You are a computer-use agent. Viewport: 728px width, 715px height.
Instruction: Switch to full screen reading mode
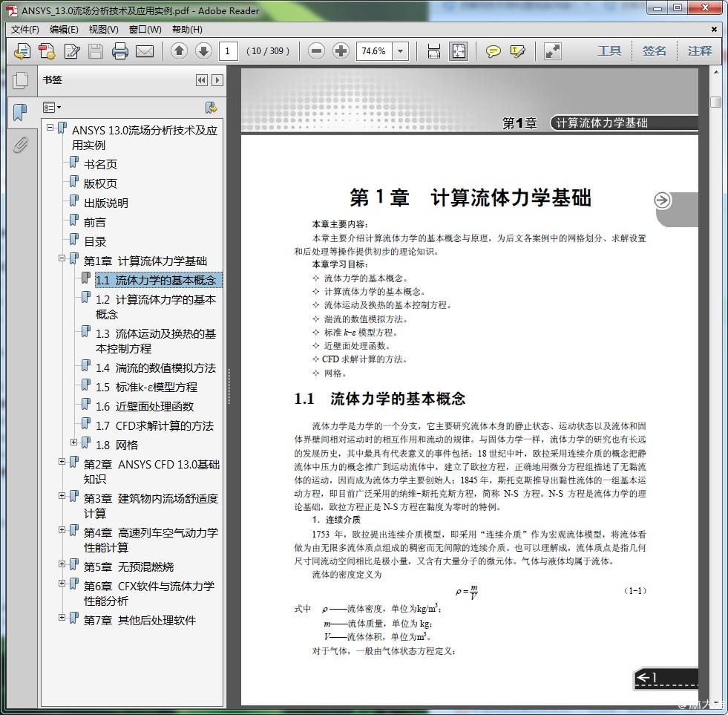pyautogui.click(x=552, y=51)
